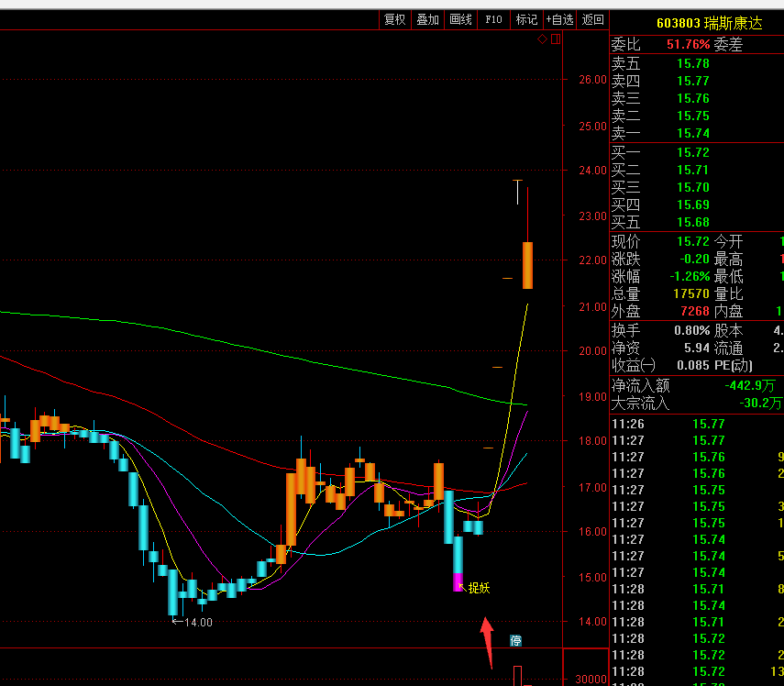
Task: Click the 股本 label
Action: 728,330
